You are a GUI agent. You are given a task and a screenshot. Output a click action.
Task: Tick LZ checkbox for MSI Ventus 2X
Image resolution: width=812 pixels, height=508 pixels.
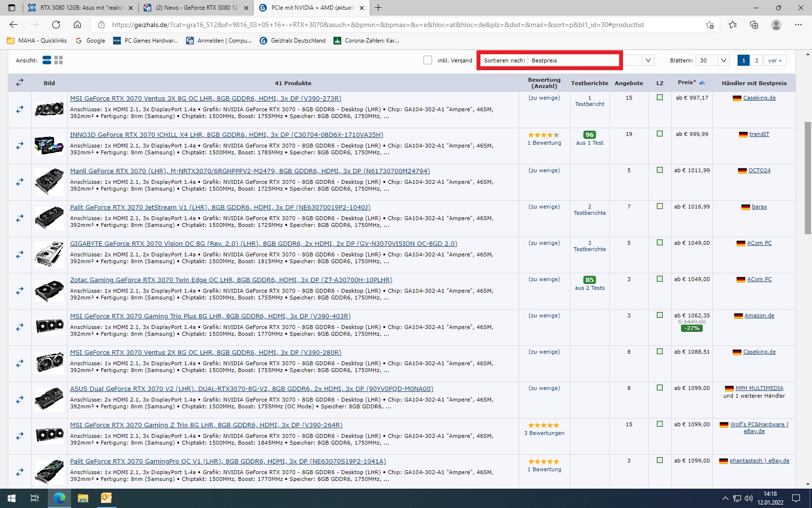660,351
